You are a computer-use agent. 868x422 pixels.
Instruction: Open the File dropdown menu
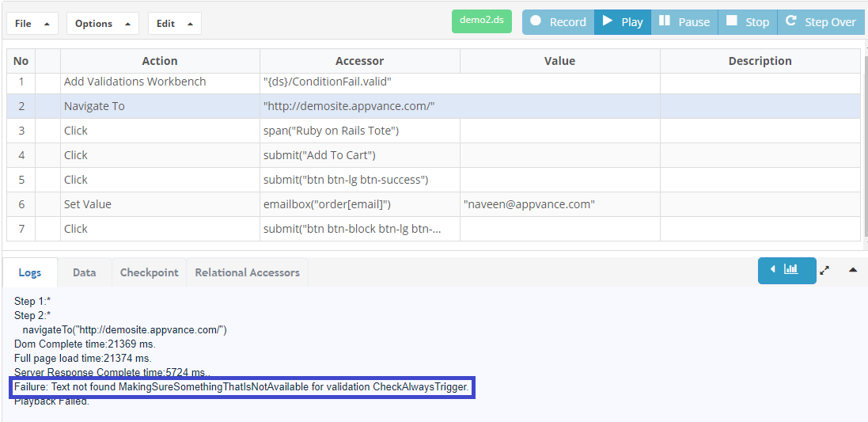pos(32,24)
